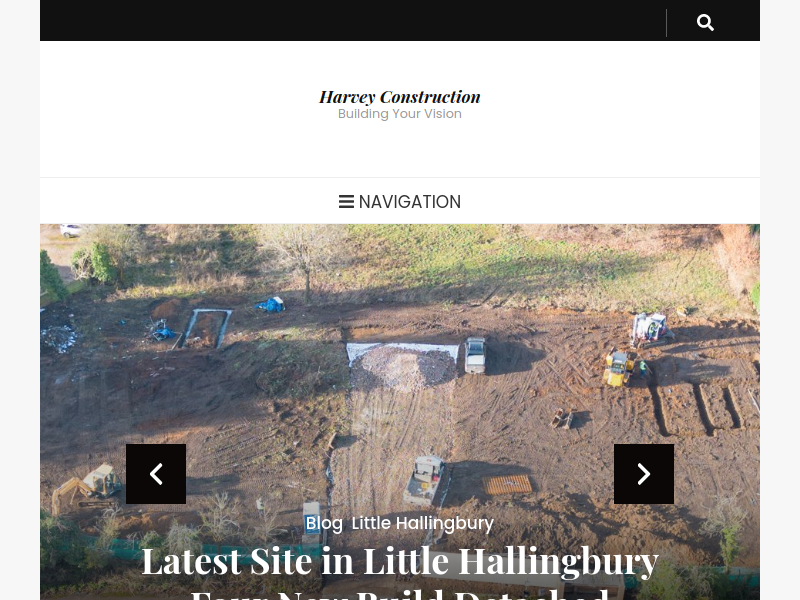Viewport: 800px width, 600px height.
Task: Open the Little Hallingbury category link
Action: pyautogui.click(x=422, y=523)
